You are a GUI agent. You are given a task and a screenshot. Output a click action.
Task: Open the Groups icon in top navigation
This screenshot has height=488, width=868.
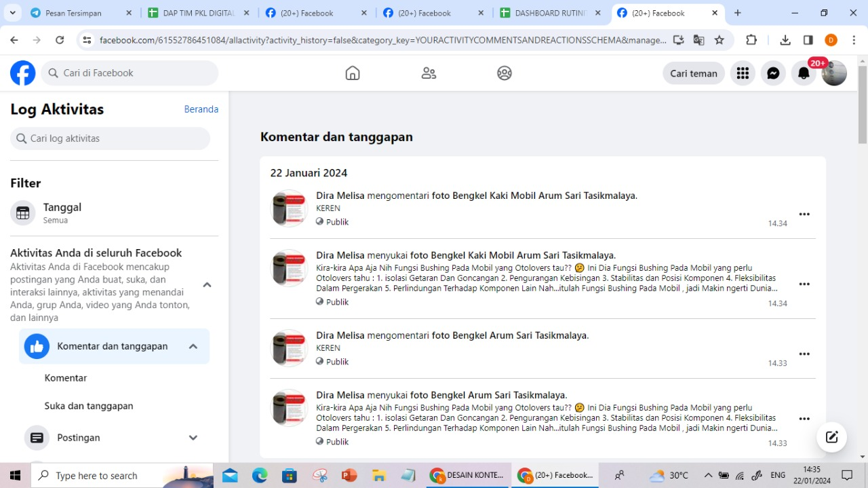(x=505, y=73)
